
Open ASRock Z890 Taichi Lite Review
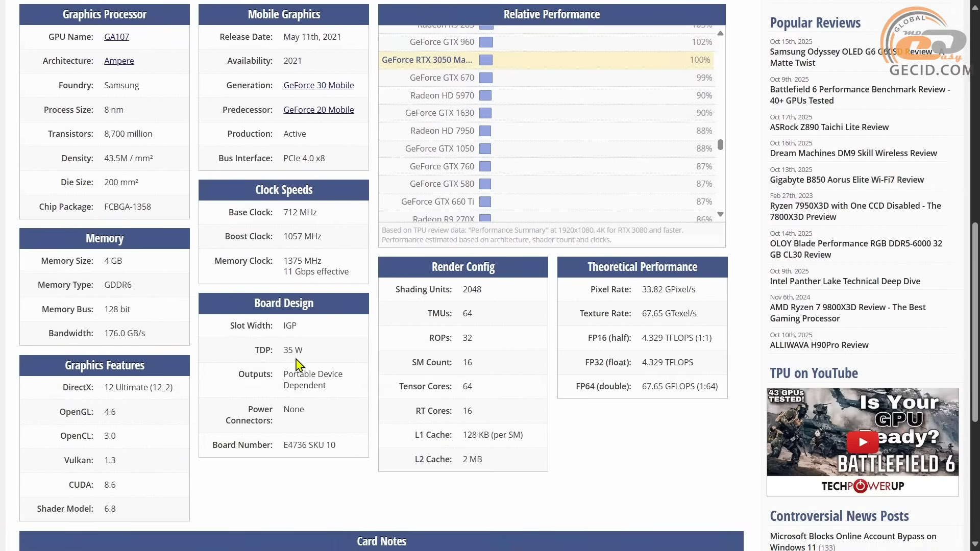pyautogui.click(x=829, y=127)
